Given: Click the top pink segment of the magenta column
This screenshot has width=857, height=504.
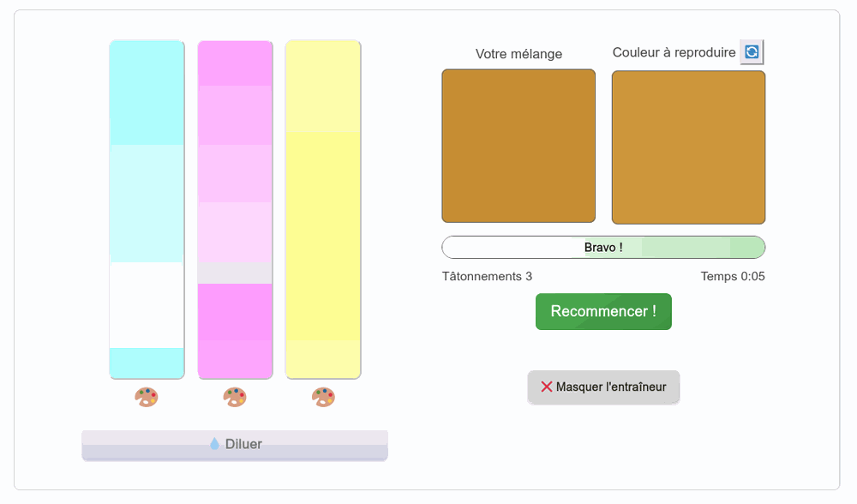Looking at the screenshot, I should pyautogui.click(x=235, y=63).
